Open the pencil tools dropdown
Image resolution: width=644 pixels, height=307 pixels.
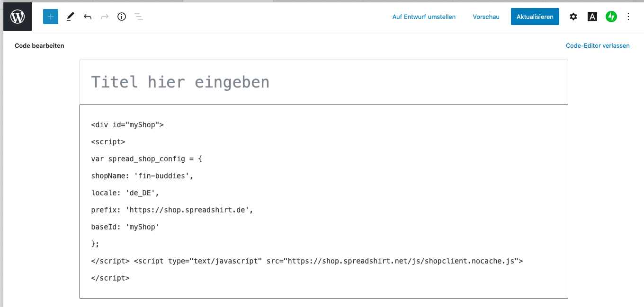[x=71, y=17]
